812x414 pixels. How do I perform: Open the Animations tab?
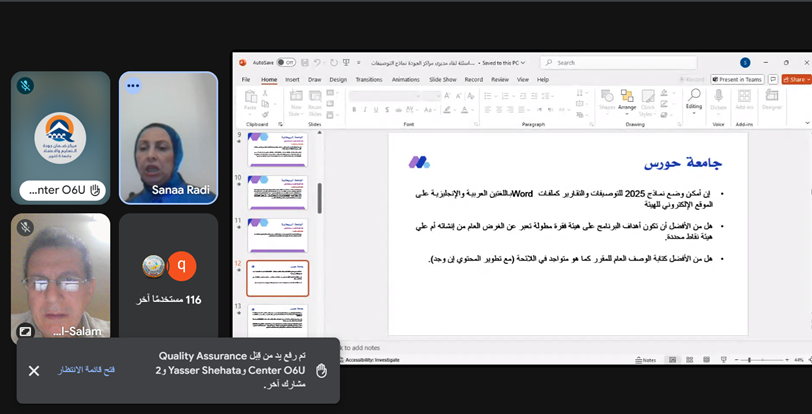405,80
